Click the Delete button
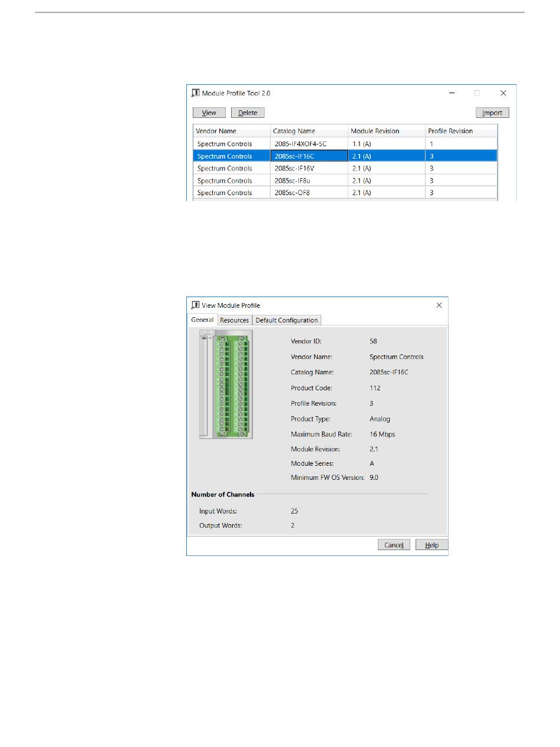Image resolution: width=560 pixels, height=747 pixels. click(x=248, y=113)
